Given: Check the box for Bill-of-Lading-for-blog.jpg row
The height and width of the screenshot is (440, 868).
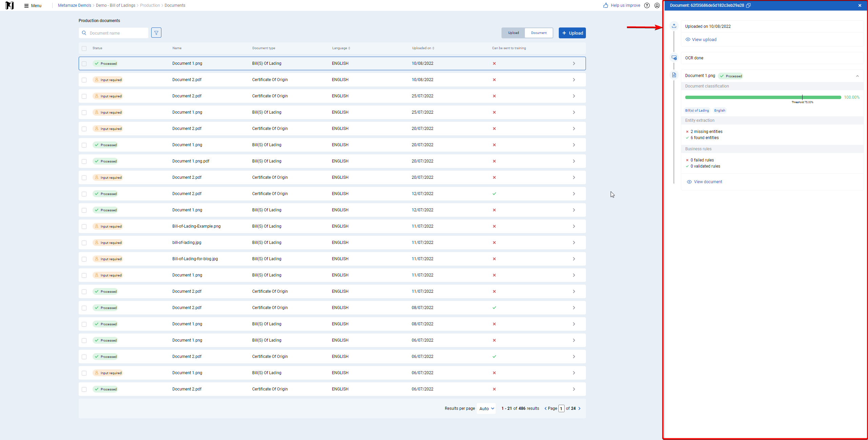Looking at the screenshot, I should click(x=84, y=259).
